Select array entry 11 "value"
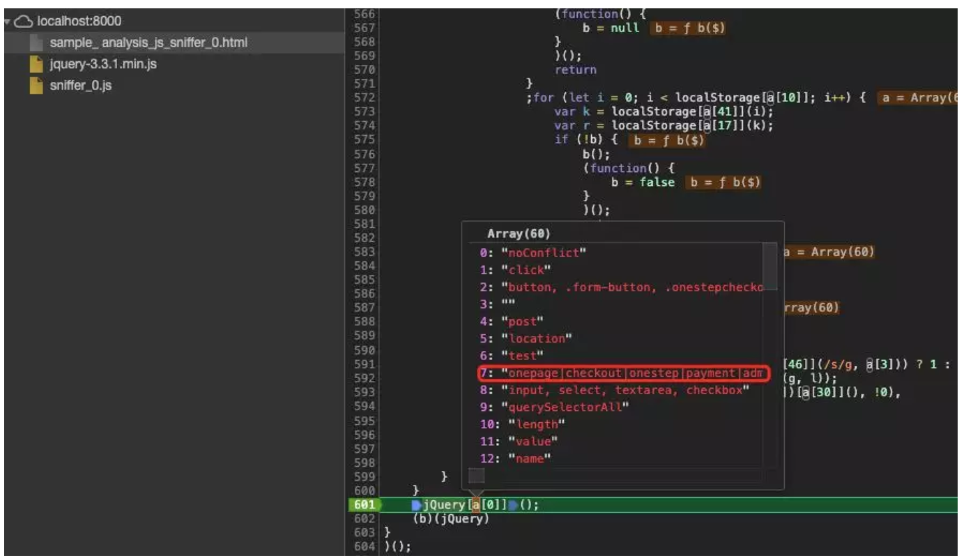Screen dimensions: 966x560 click(x=519, y=442)
